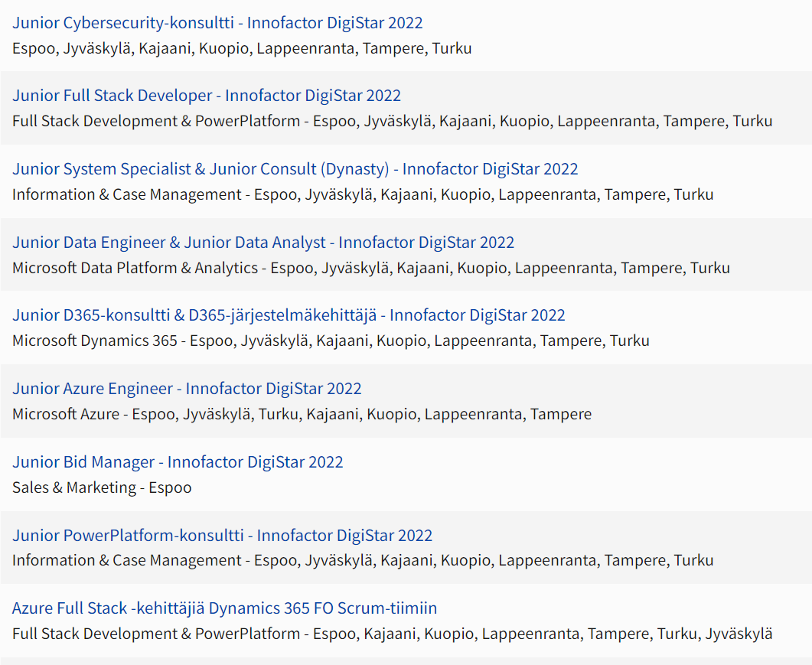
Task: Open Junior Data Engineer & Data Analyst posting
Action: click(263, 243)
